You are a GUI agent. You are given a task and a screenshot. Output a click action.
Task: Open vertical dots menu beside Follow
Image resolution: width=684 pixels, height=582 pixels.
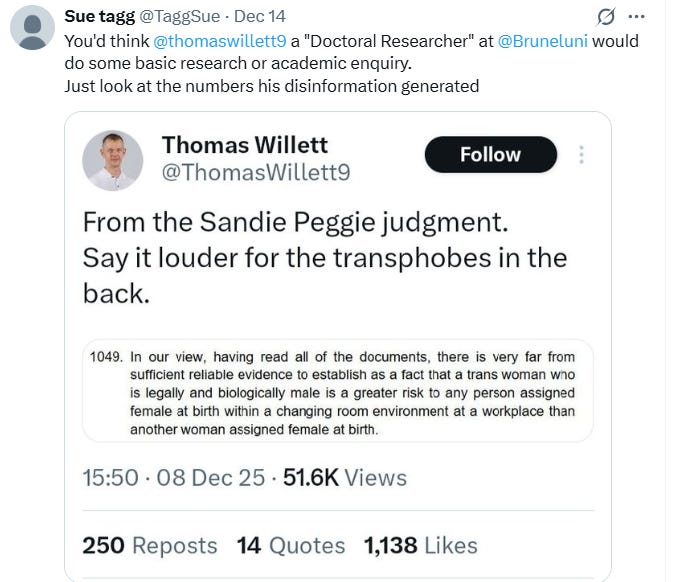pyautogui.click(x=582, y=155)
